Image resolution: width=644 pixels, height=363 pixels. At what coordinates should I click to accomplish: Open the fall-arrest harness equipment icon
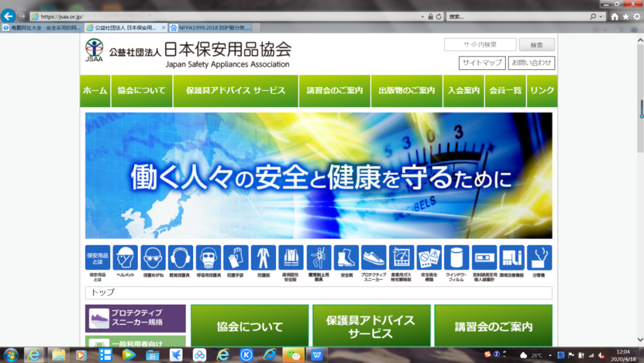tap(319, 257)
